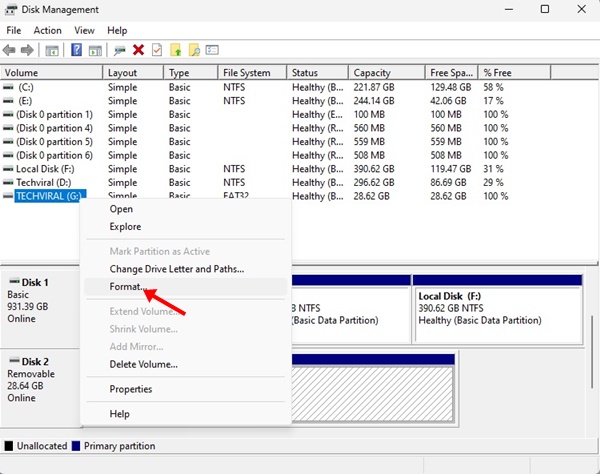Click the disk pane vertical scrollbar
The height and width of the screenshot is (474, 600).
coord(592,350)
